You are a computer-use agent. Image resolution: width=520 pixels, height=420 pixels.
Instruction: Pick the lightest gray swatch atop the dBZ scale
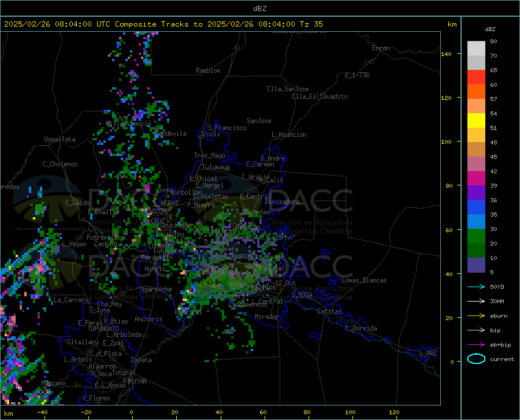[476, 48]
